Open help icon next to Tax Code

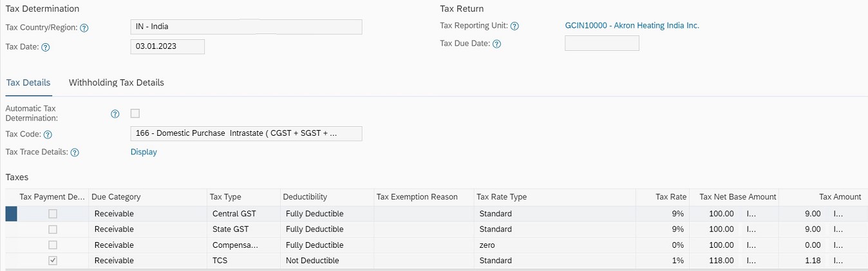(x=48, y=135)
